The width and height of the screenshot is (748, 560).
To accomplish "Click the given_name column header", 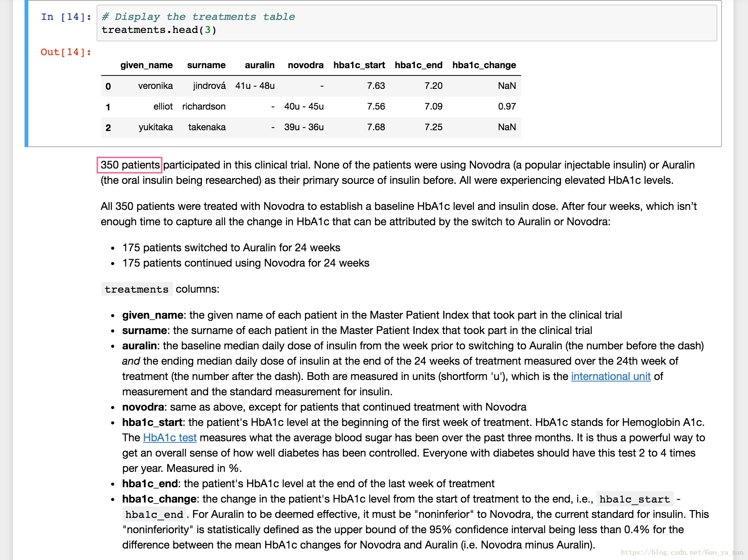I will (146, 65).
